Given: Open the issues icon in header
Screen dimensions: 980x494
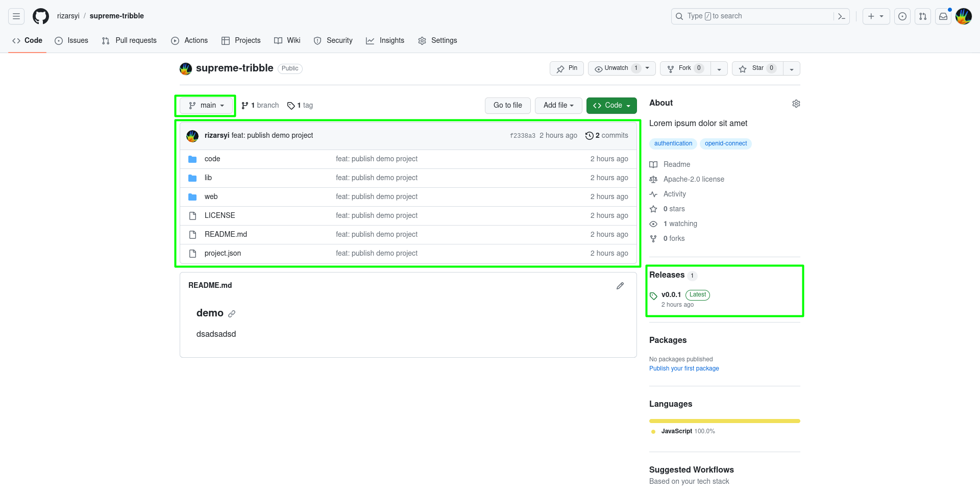Looking at the screenshot, I should [902, 16].
